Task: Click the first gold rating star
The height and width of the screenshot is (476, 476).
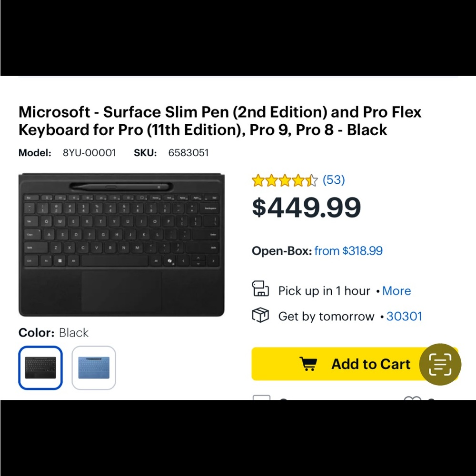Action: click(x=258, y=180)
